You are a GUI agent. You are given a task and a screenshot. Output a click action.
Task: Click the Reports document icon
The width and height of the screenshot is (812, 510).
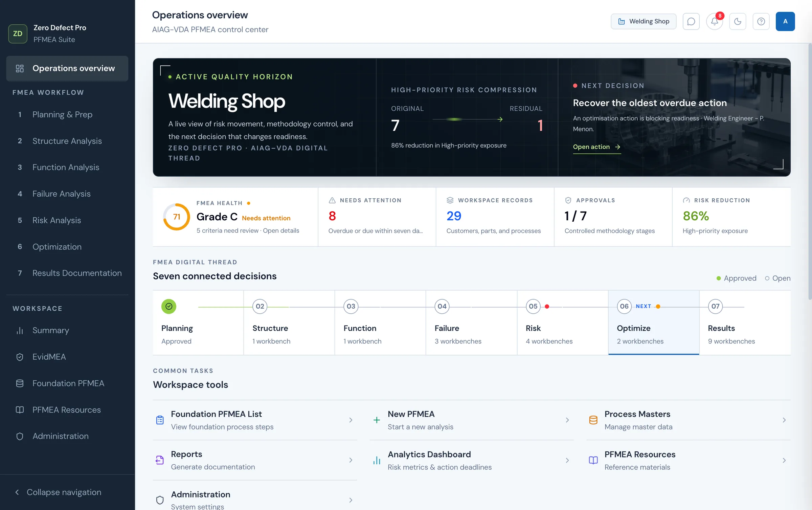[160, 460]
